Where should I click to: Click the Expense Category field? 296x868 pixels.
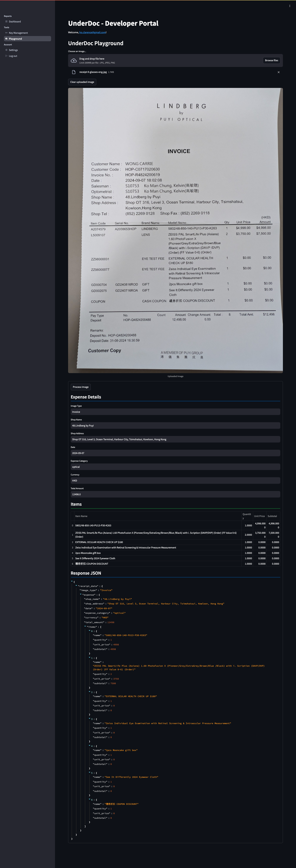[x=175, y=467]
